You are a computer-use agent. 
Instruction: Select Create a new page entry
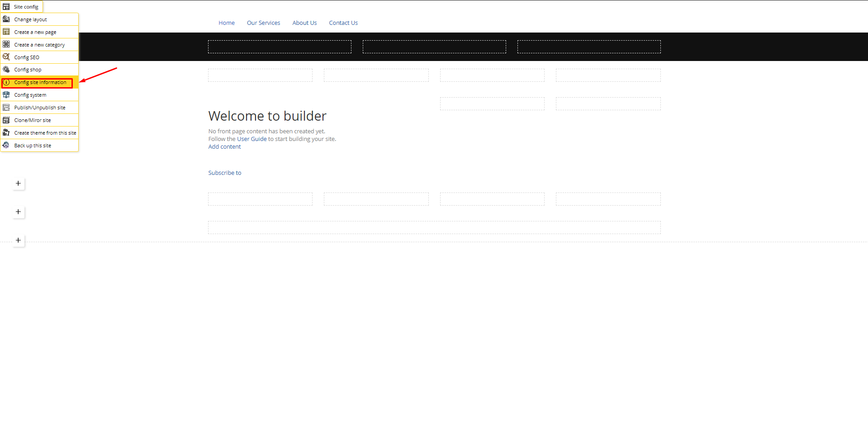coord(39,32)
